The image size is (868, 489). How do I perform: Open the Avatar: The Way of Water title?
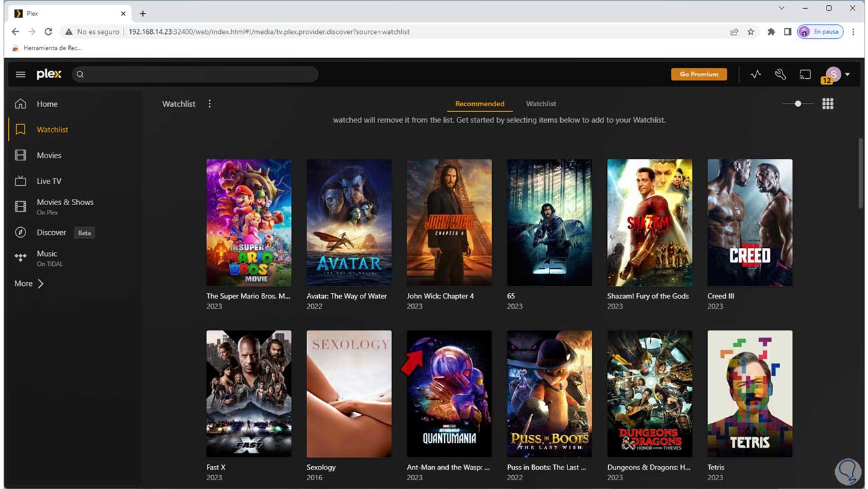point(347,296)
